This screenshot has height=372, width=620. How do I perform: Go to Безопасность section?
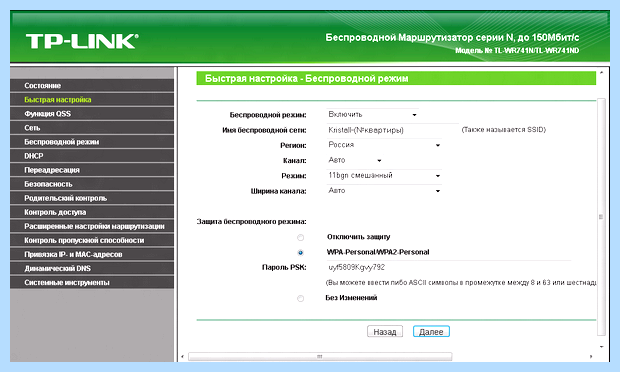[92, 184]
